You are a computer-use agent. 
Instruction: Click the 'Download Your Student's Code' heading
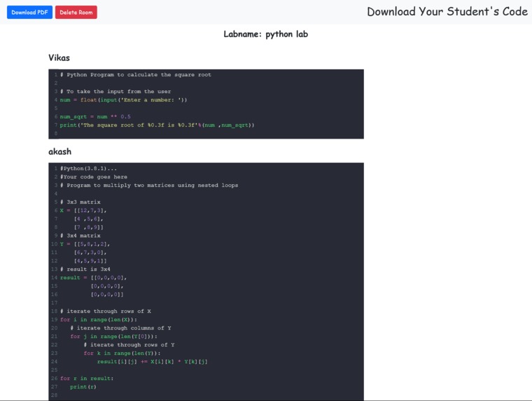447,11
